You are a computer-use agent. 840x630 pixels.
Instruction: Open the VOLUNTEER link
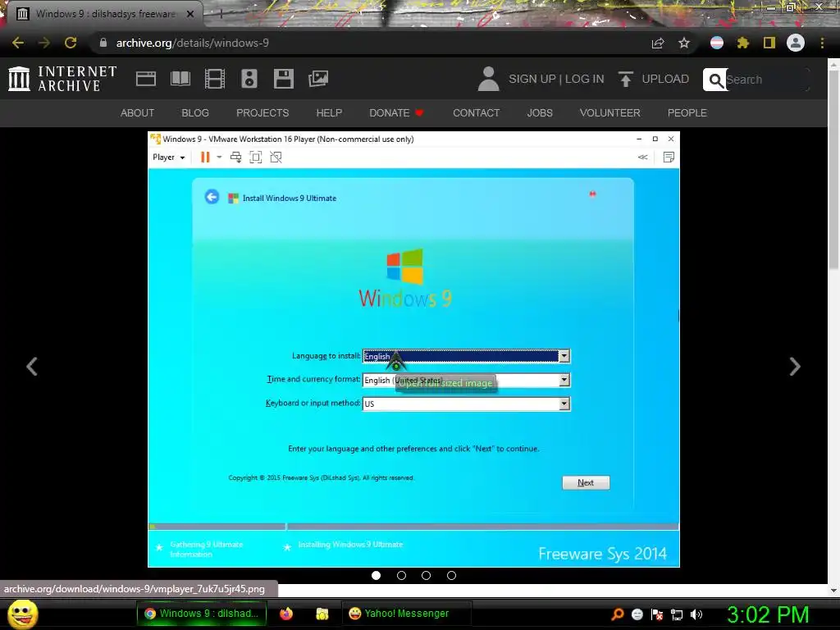point(609,113)
